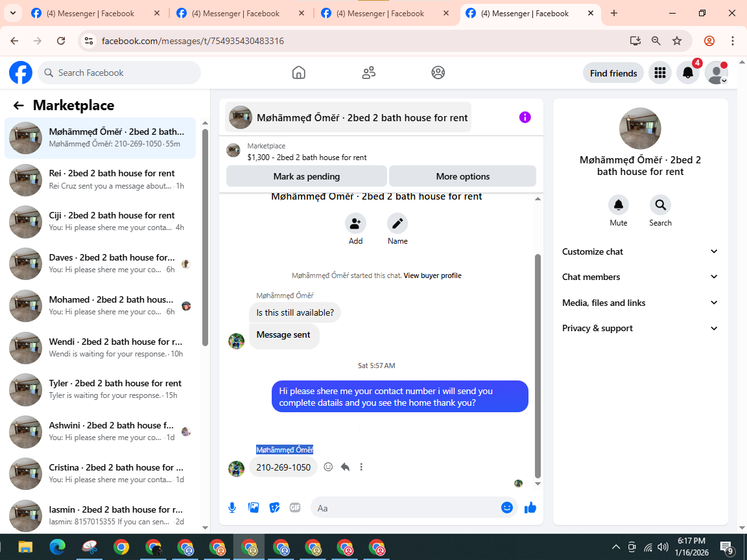Expand Media, files and links section
The image size is (747, 560).
click(x=640, y=303)
